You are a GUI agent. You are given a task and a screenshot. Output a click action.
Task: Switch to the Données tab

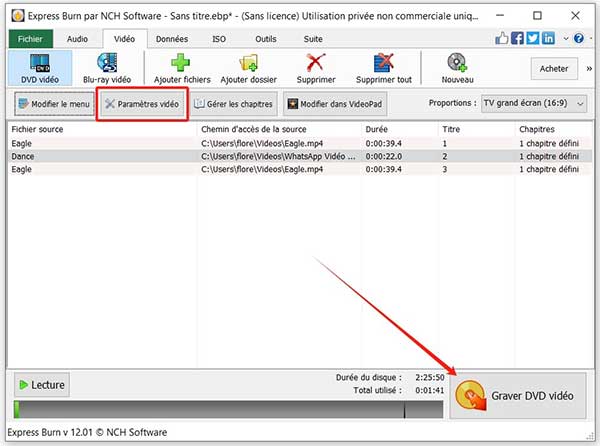pyautogui.click(x=172, y=39)
